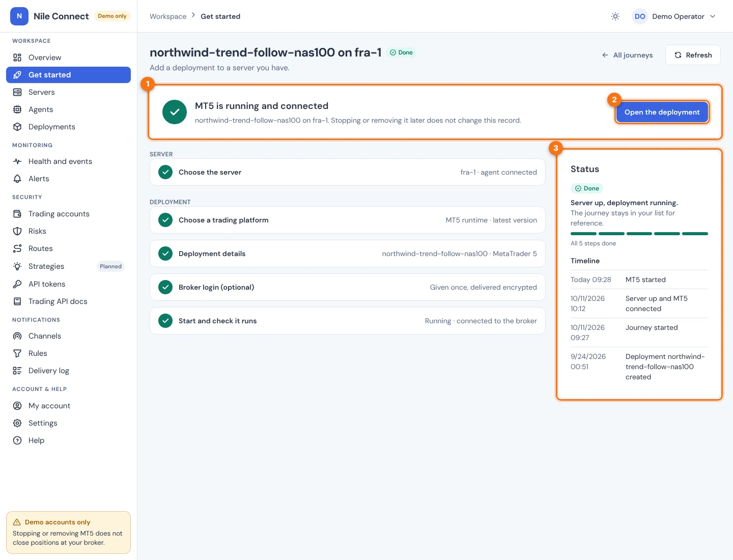Expand the Choose a trading platform step
Viewport: 733px width, 560px height.
tap(348, 220)
